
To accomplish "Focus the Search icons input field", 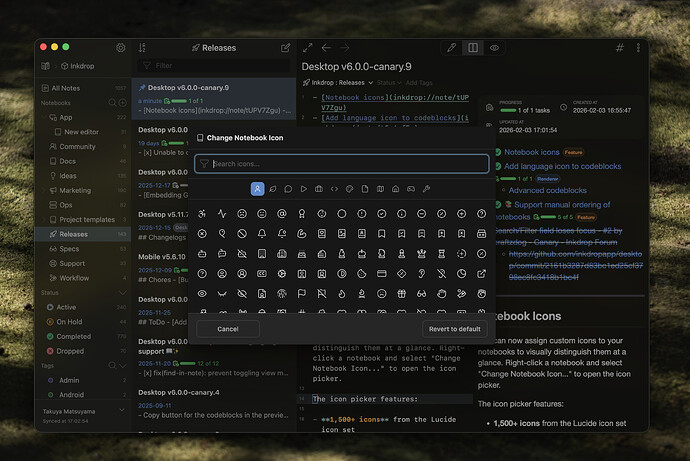I will point(345,163).
